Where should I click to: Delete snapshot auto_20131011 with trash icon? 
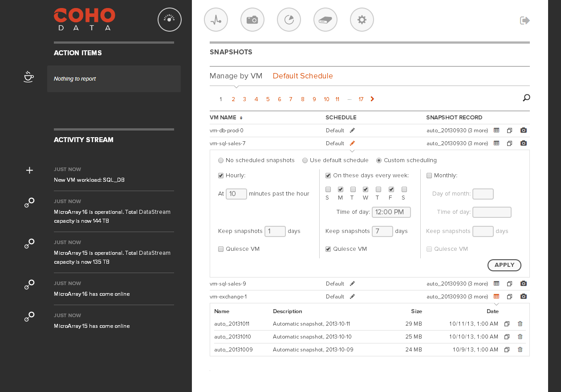[x=520, y=324]
